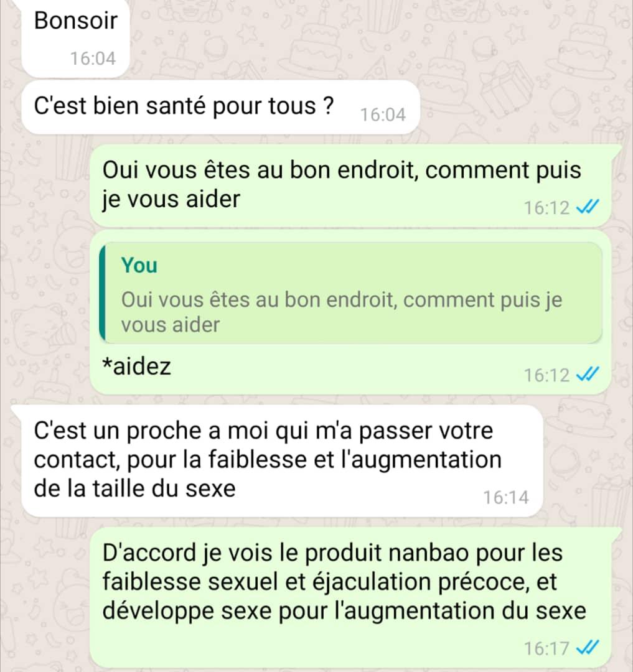Click the 16:14 timestamp on the received message
This screenshot has height=672, width=633.
point(505,498)
